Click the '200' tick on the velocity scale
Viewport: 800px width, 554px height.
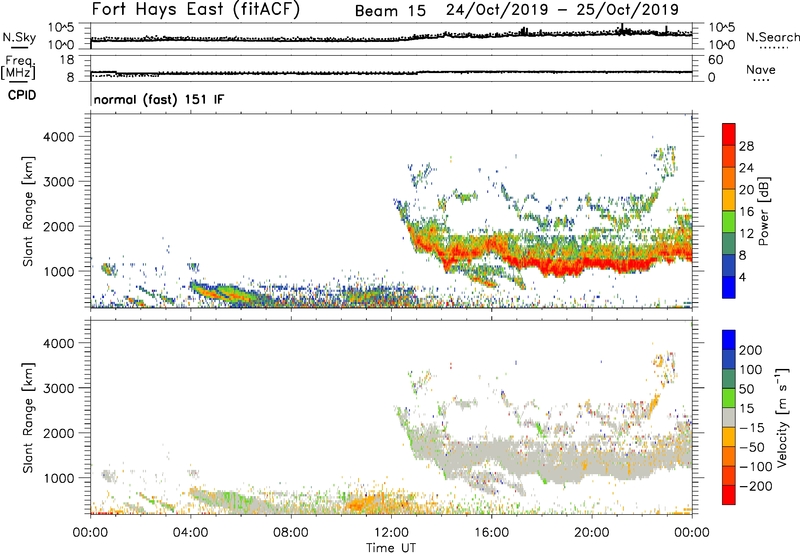point(751,350)
